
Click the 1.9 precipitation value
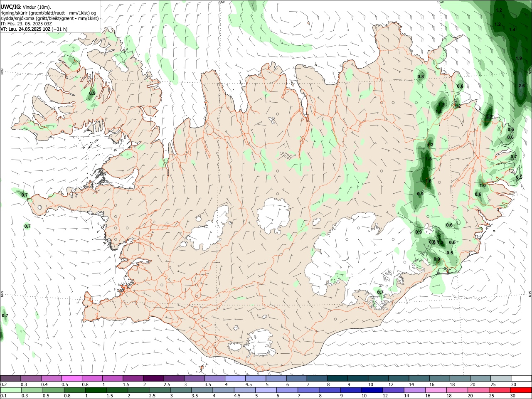point(519,58)
